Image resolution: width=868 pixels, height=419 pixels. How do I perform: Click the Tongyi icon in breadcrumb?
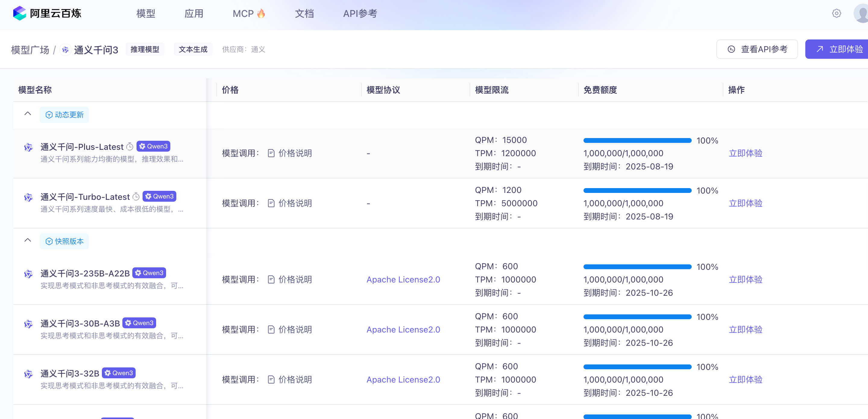tap(65, 50)
